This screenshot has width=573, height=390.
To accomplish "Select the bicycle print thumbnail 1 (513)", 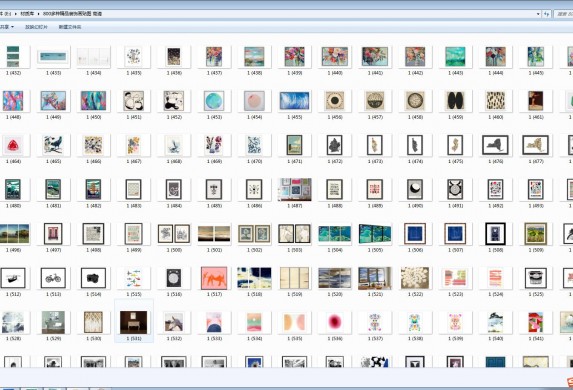I will click(x=53, y=278).
